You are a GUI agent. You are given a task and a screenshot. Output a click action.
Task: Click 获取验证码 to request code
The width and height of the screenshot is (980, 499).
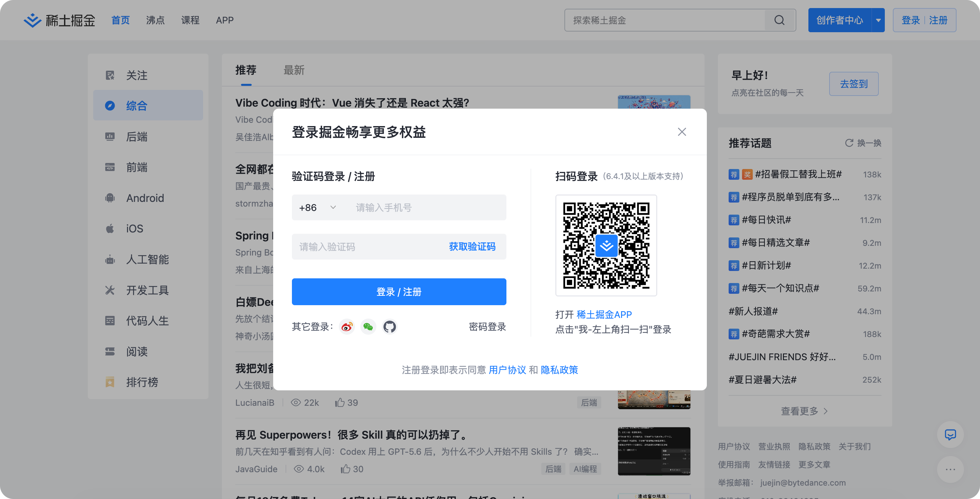pyautogui.click(x=472, y=246)
